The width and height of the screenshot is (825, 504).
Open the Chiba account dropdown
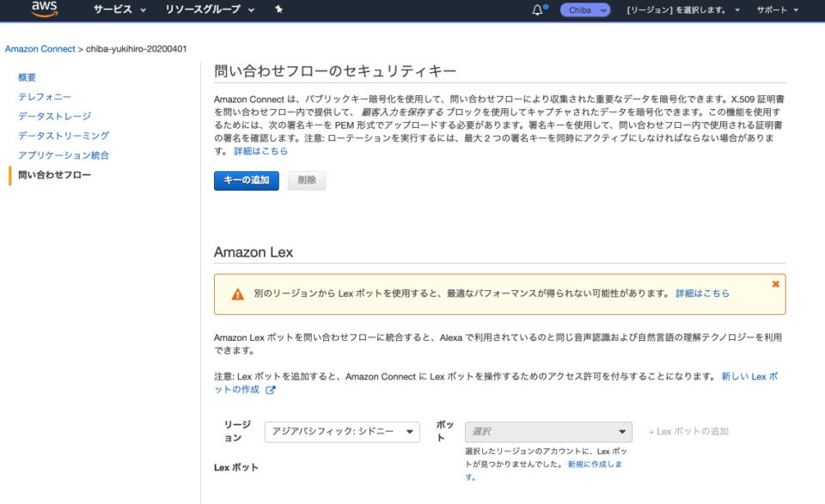585,10
